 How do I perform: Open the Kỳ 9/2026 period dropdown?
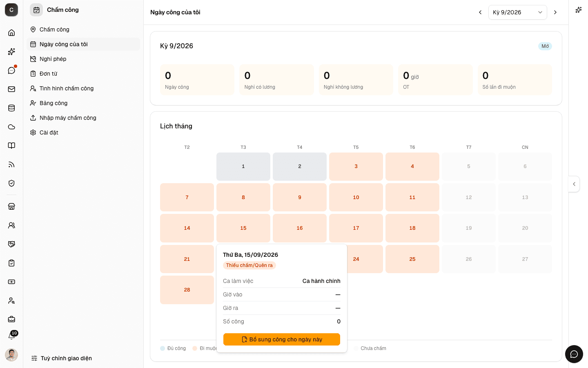pos(518,12)
